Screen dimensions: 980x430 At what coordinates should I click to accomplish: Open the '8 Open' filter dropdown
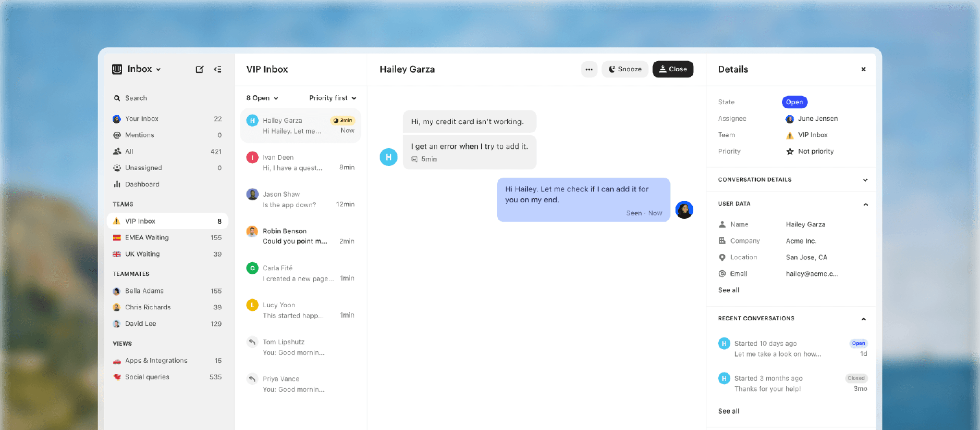(x=261, y=98)
